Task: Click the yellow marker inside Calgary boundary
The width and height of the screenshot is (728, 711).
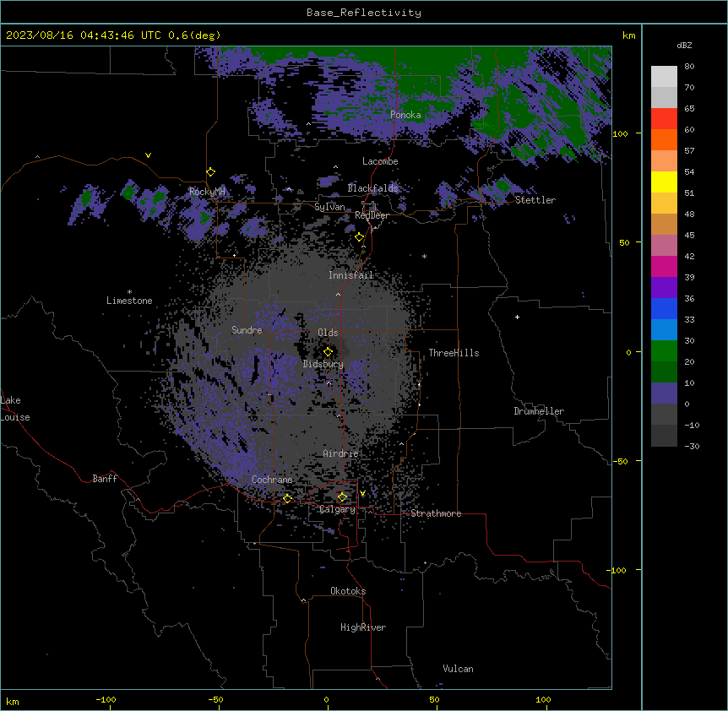Action: tap(342, 497)
